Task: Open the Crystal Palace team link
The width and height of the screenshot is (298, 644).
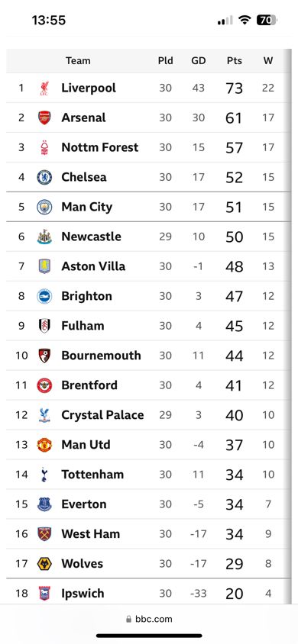Action: (102, 415)
